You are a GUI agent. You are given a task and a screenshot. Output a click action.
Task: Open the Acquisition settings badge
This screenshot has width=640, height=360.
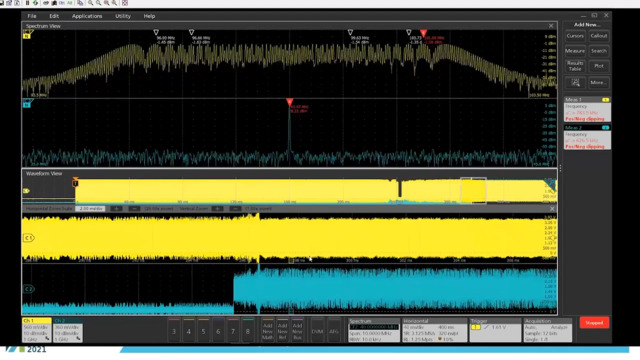pyautogui.click(x=547, y=330)
